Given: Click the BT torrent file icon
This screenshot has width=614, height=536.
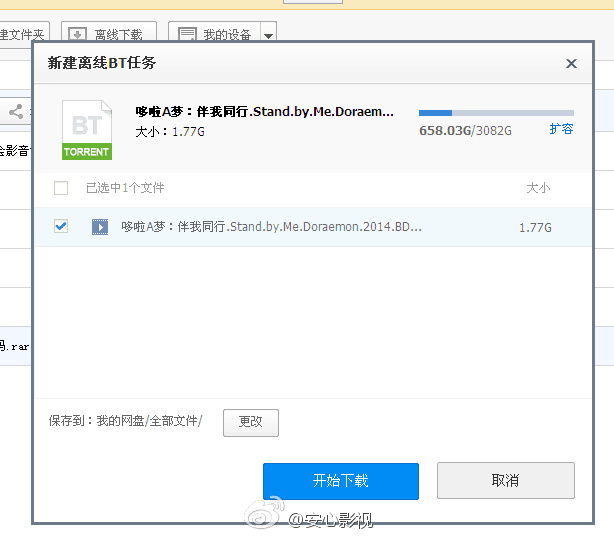Looking at the screenshot, I should [x=87, y=130].
